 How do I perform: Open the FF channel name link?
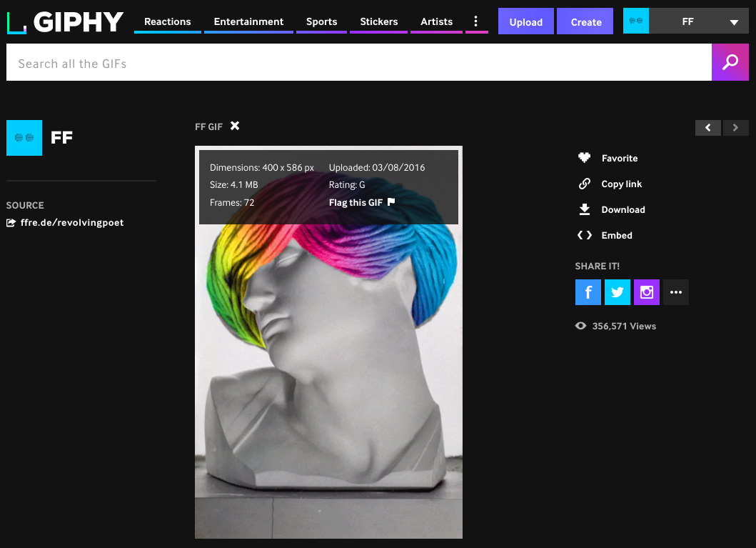pyautogui.click(x=61, y=137)
